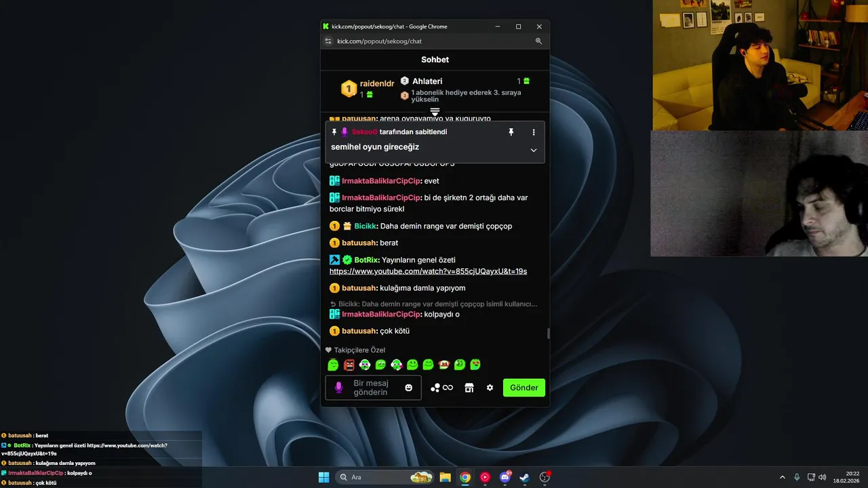Click 'Takipçilere Özel' heart label
Viewport: 868px width, 488px height.
tap(355, 350)
